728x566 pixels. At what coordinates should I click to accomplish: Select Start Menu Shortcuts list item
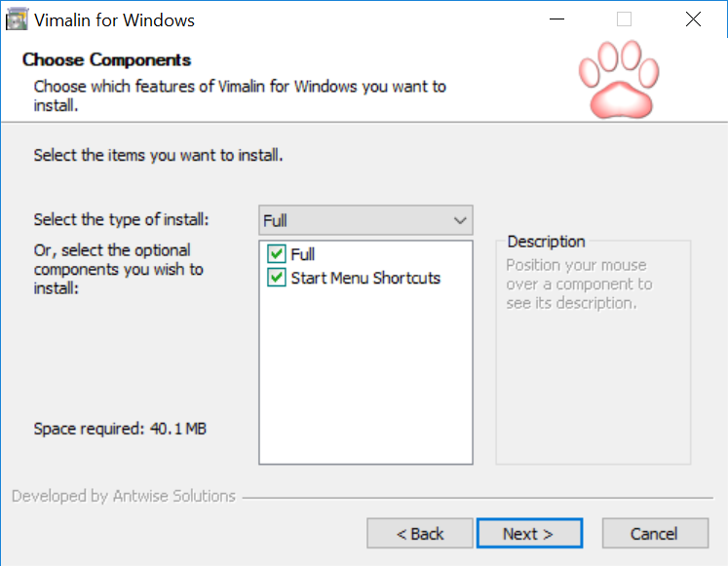pos(365,278)
